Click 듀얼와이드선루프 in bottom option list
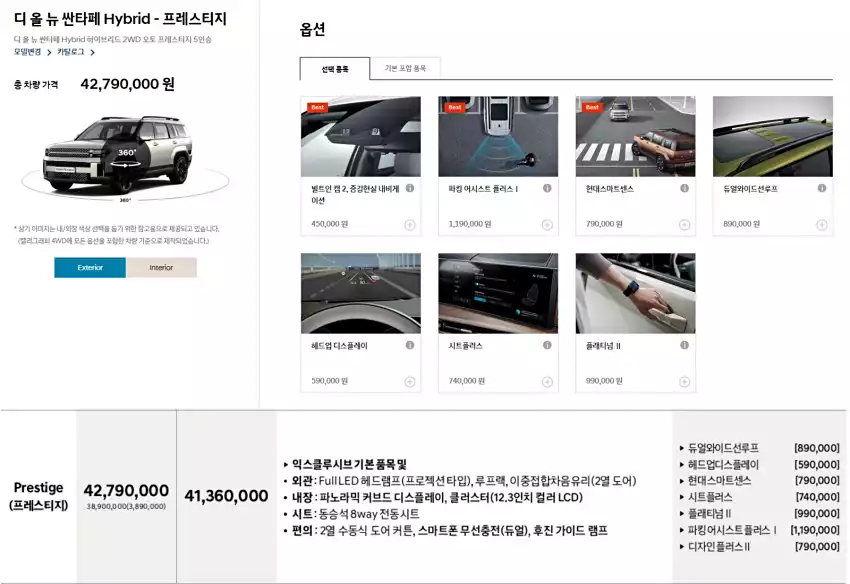The width and height of the screenshot is (850, 584). tap(723, 448)
